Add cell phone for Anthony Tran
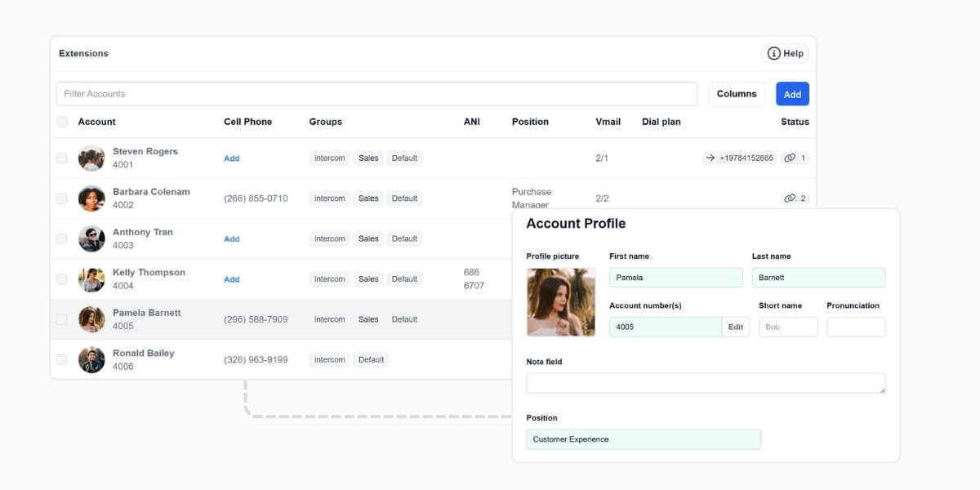 point(232,239)
